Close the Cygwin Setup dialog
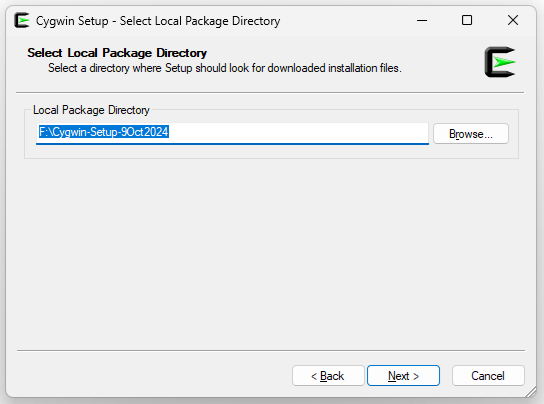 (513, 20)
